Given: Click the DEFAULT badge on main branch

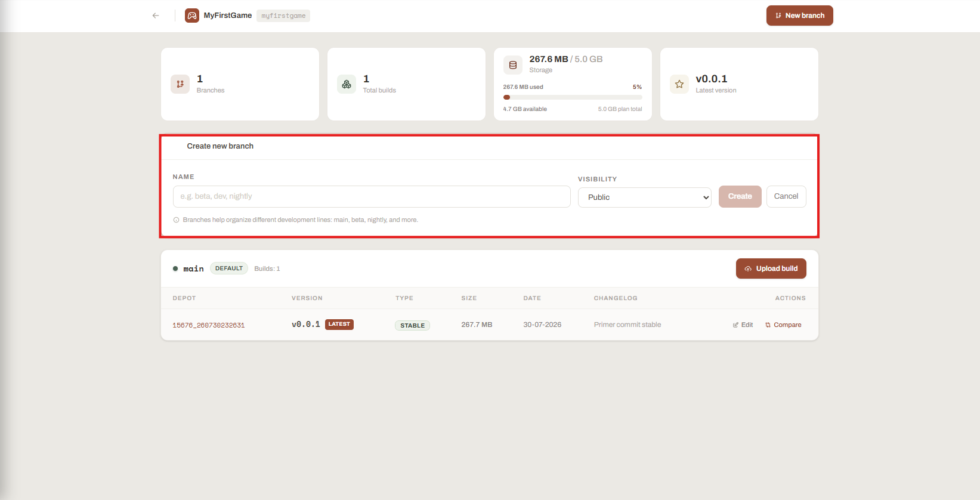Looking at the screenshot, I should (x=229, y=268).
